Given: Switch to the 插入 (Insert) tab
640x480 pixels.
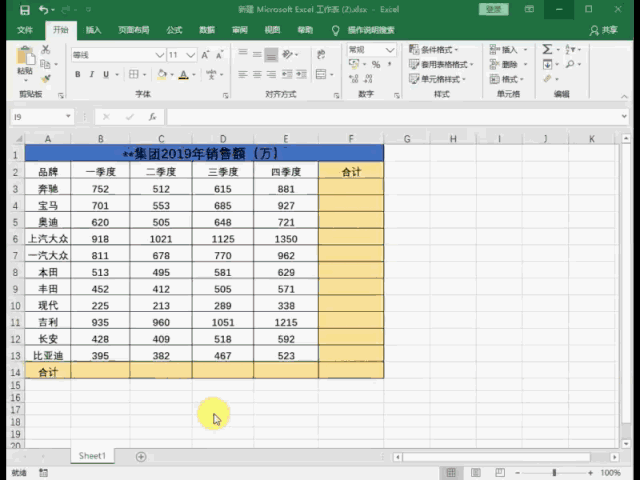Looking at the screenshot, I should click(93, 30).
